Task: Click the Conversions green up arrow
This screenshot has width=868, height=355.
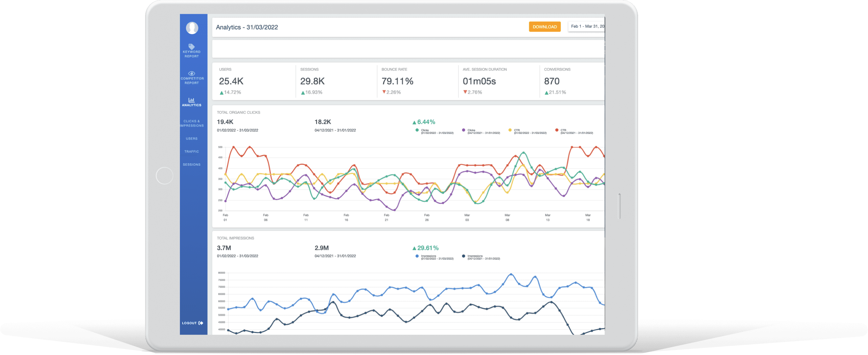Action: pos(546,93)
